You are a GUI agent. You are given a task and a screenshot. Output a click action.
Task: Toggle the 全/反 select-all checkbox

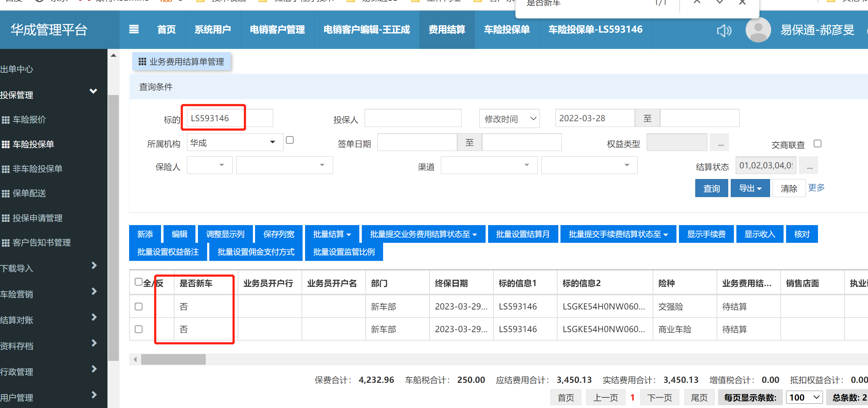tap(139, 282)
